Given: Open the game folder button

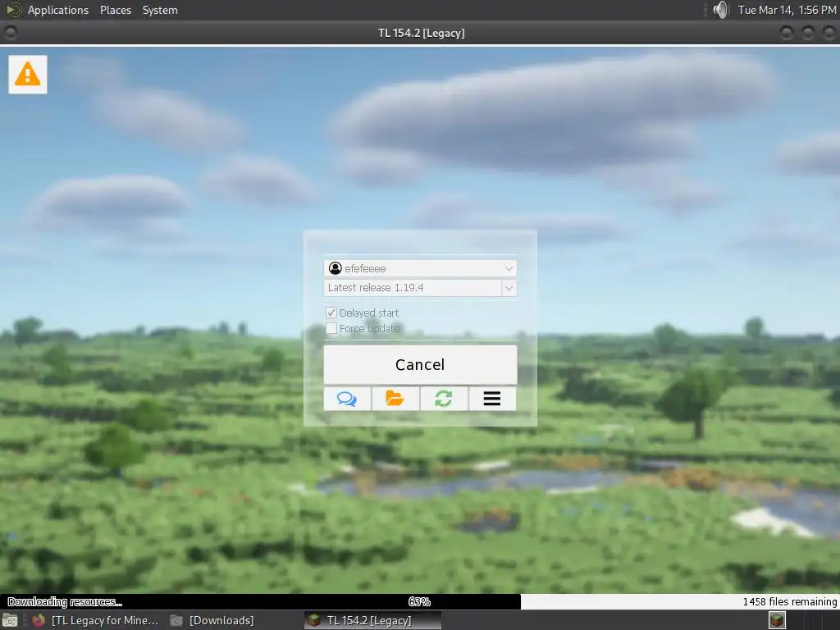Looking at the screenshot, I should point(395,399).
